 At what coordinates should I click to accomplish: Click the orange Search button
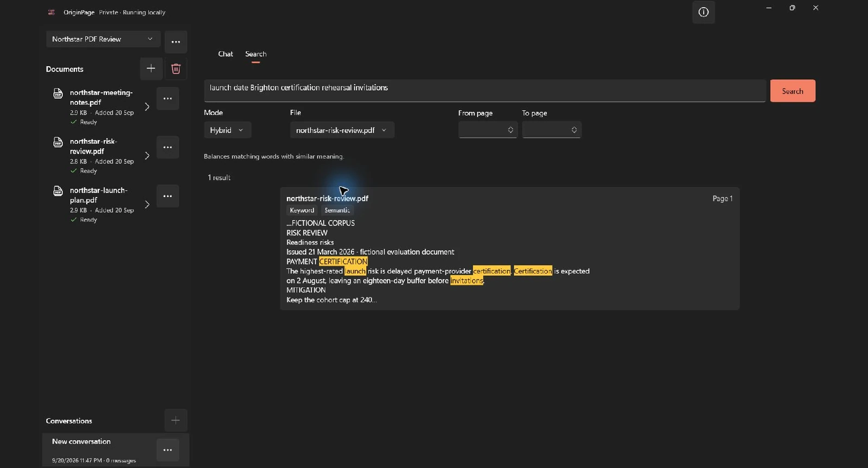click(793, 91)
